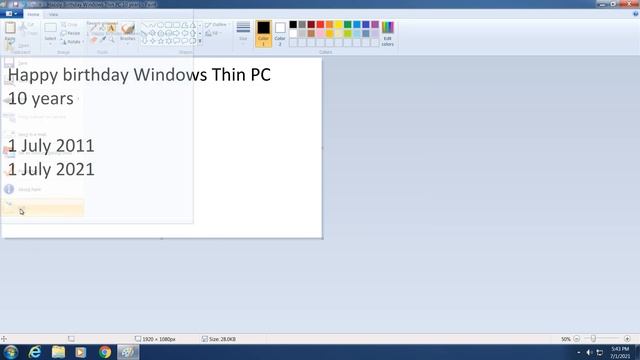Pick the lime swatch in second row
The width and height of the screenshot is (640, 360).
[x=348, y=33]
